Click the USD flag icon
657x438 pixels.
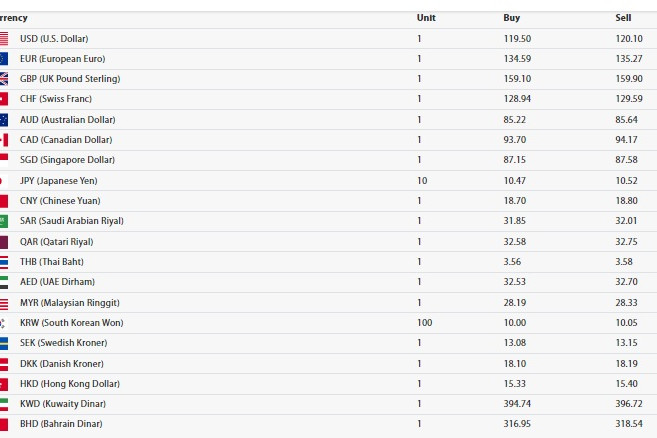(4, 39)
